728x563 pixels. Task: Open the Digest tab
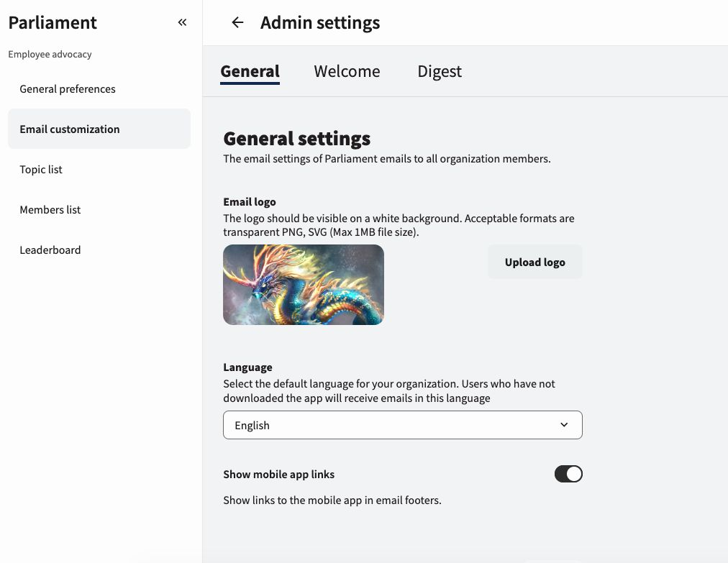[x=440, y=71]
